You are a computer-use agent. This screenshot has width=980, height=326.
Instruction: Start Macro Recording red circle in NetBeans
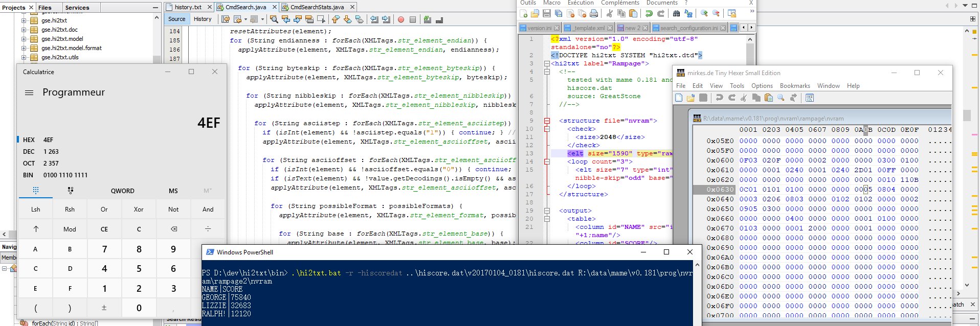click(x=401, y=19)
